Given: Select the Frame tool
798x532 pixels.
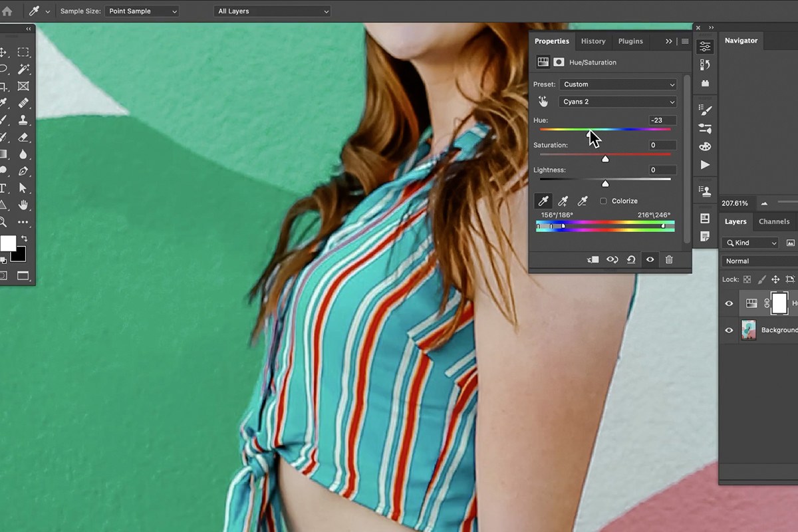Looking at the screenshot, I should pos(23,86).
